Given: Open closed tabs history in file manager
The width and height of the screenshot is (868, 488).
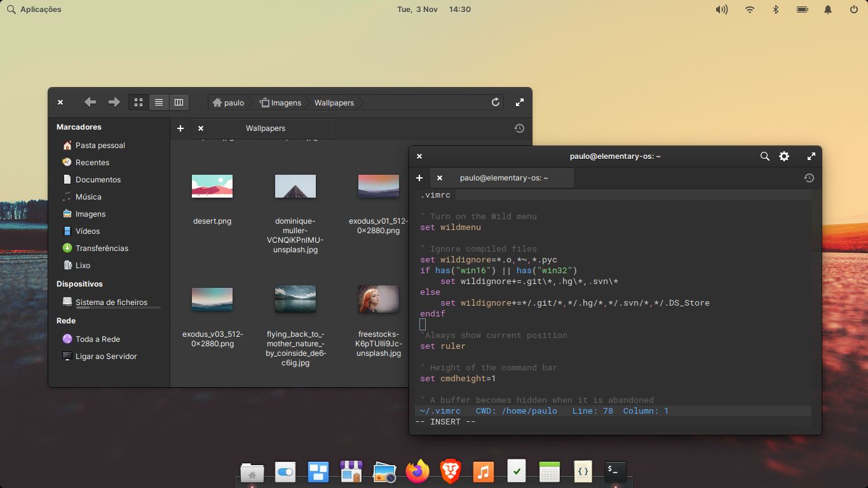Looking at the screenshot, I should tap(519, 128).
